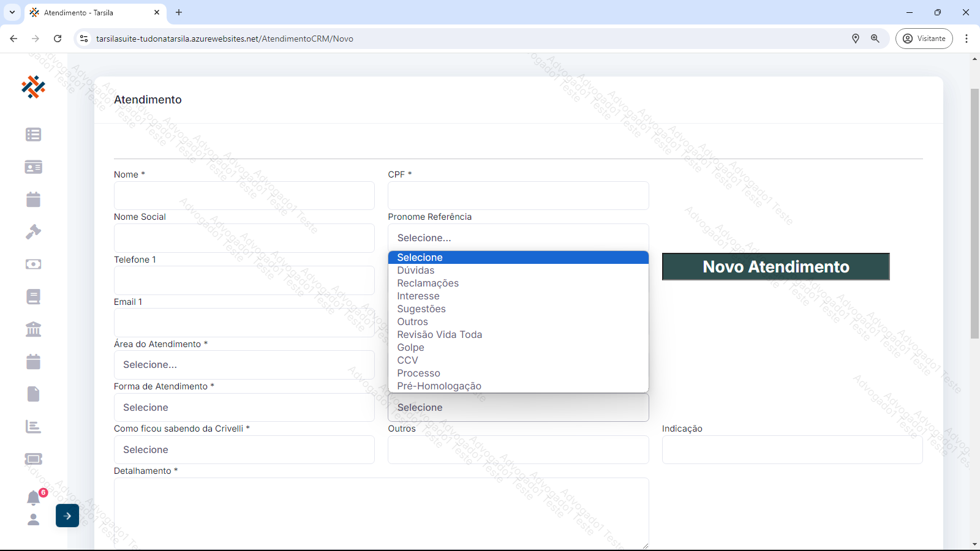Open the Área do Atendimento dropdown
980x551 pixels.
point(244,365)
